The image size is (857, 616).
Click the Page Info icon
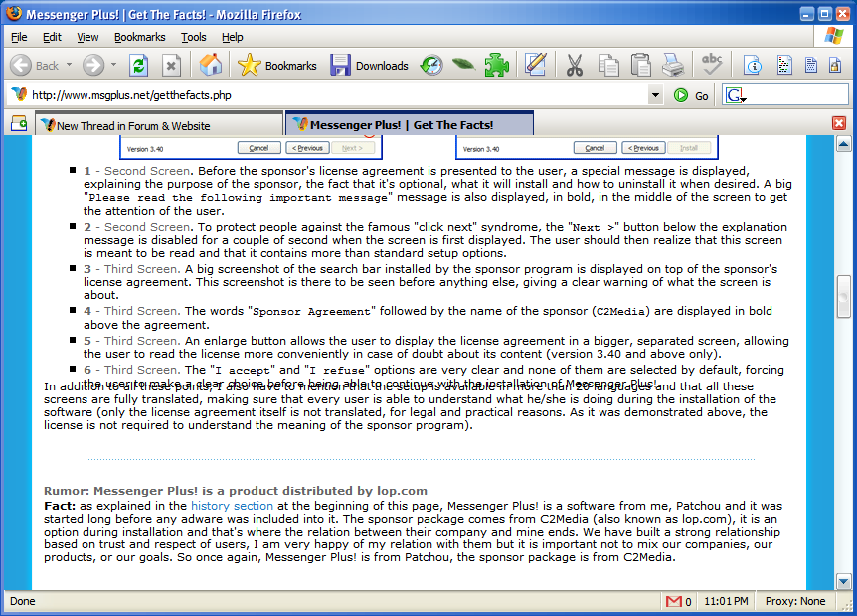point(753,66)
